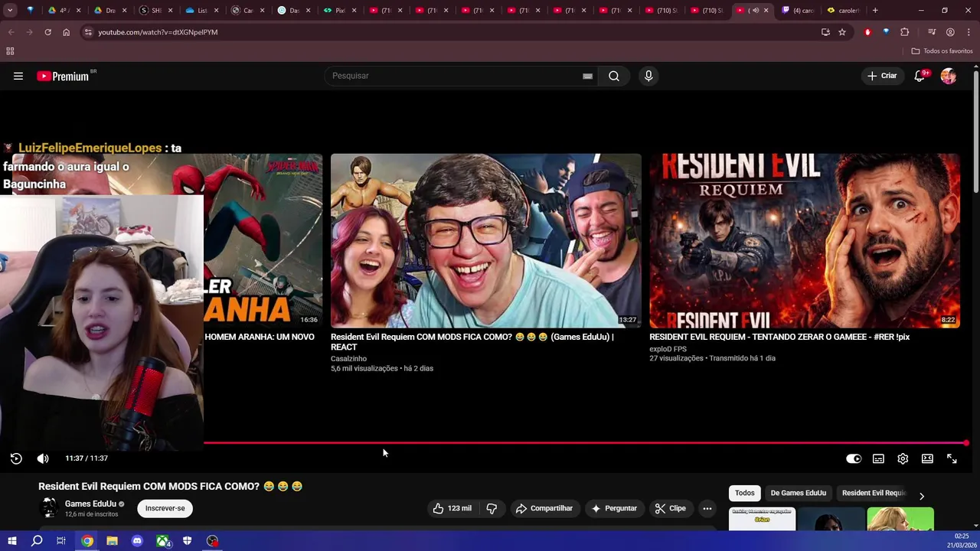
Task: Enter full screen mode
Action: pyautogui.click(x=952, y=458)
